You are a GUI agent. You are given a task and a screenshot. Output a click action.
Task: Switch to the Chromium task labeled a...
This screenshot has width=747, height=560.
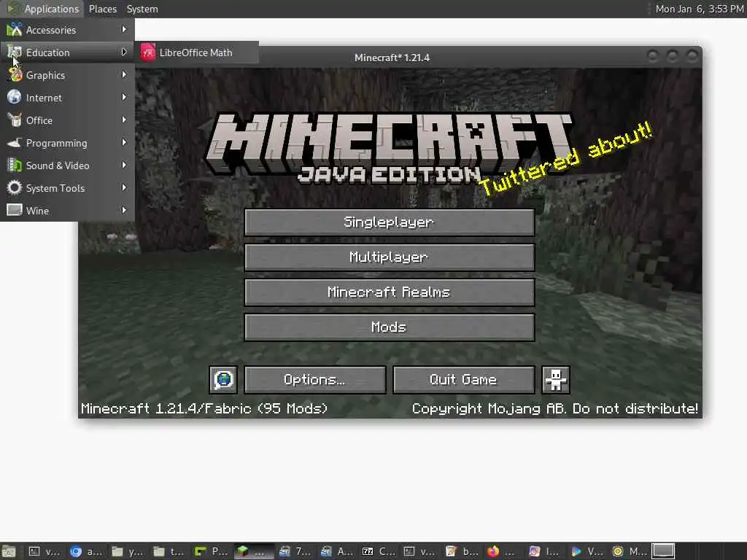click(86, 551)
